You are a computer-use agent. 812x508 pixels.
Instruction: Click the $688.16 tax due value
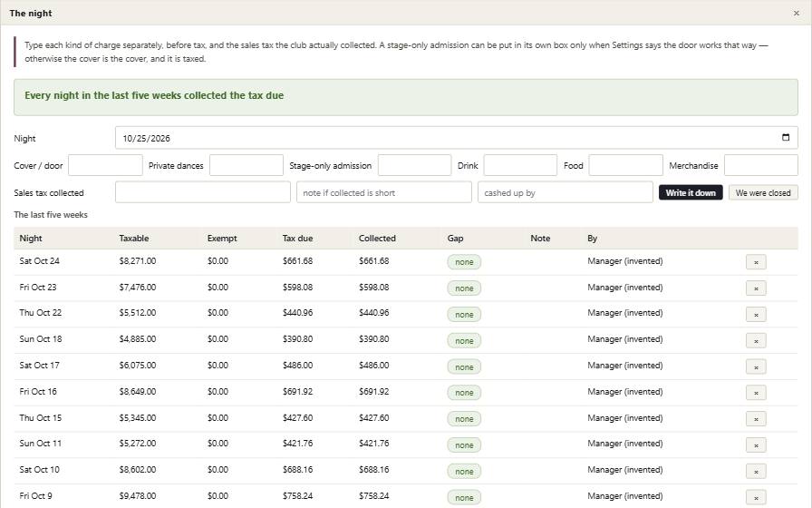click(297, 470)
